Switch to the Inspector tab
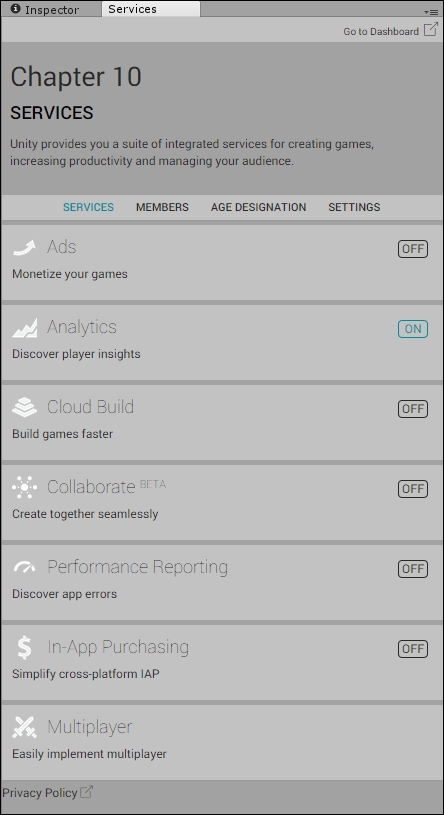Screen dimensions: 444x815 click(45, 9)
